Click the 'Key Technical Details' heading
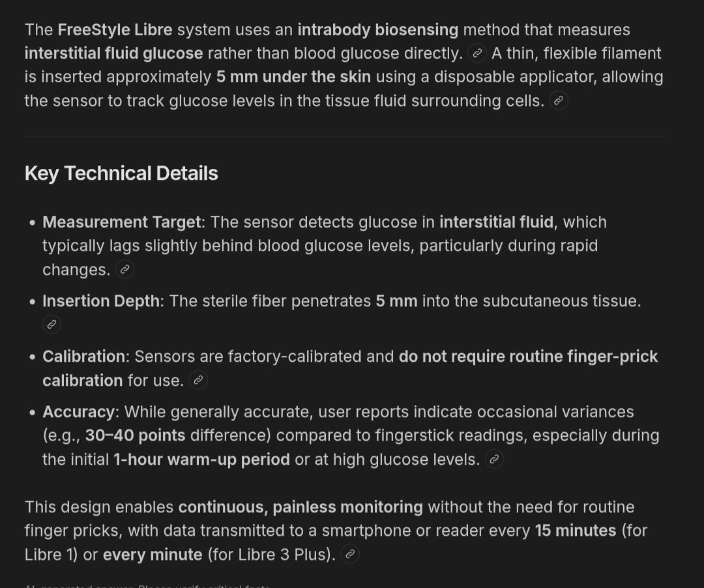 pyautogui.click(x=121, y=173)
